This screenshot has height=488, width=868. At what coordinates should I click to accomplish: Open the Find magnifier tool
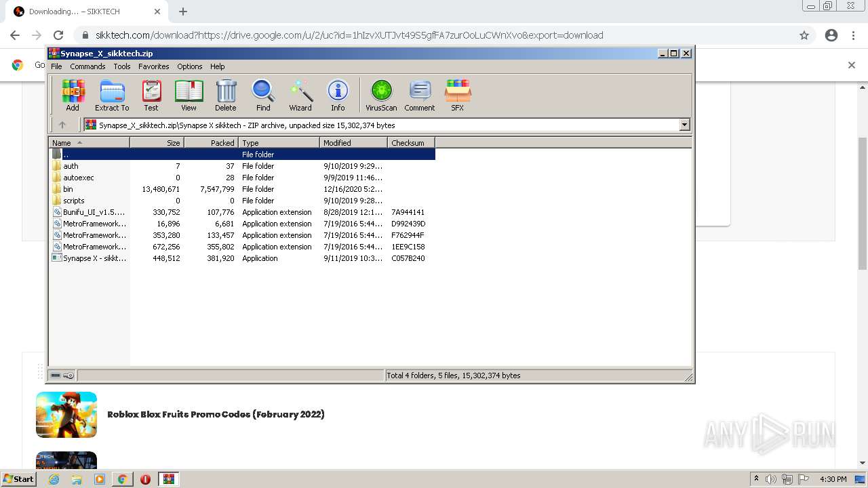tap(263, 95)
